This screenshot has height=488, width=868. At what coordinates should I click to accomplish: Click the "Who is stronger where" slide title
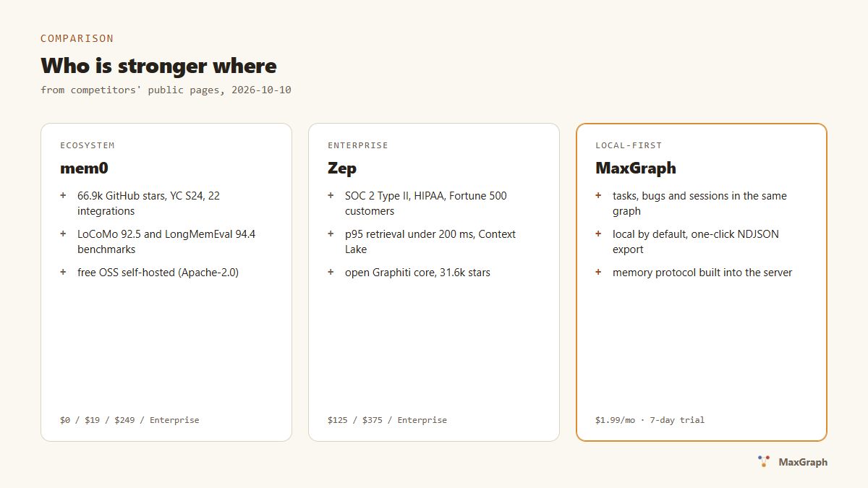click(x=158, y=66)
